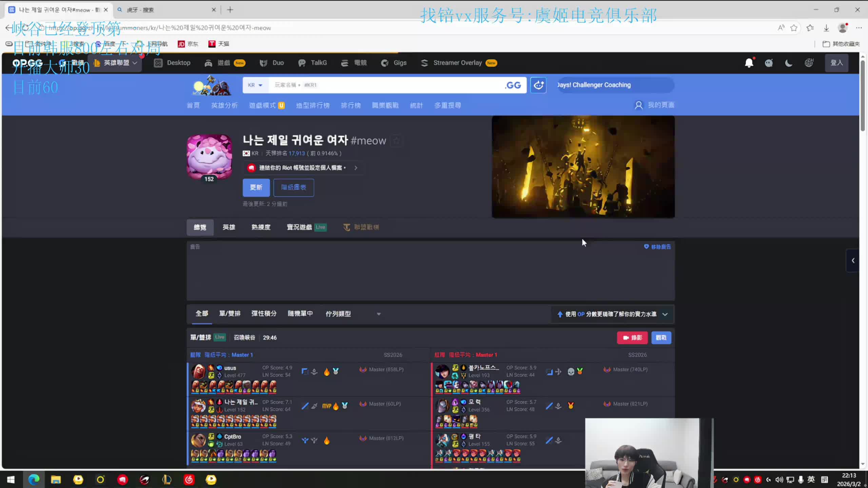The height and width of the screenshot is (488, 868).
Task: Click the blue AI assistant icon beside search
Action: click(538, 85)
